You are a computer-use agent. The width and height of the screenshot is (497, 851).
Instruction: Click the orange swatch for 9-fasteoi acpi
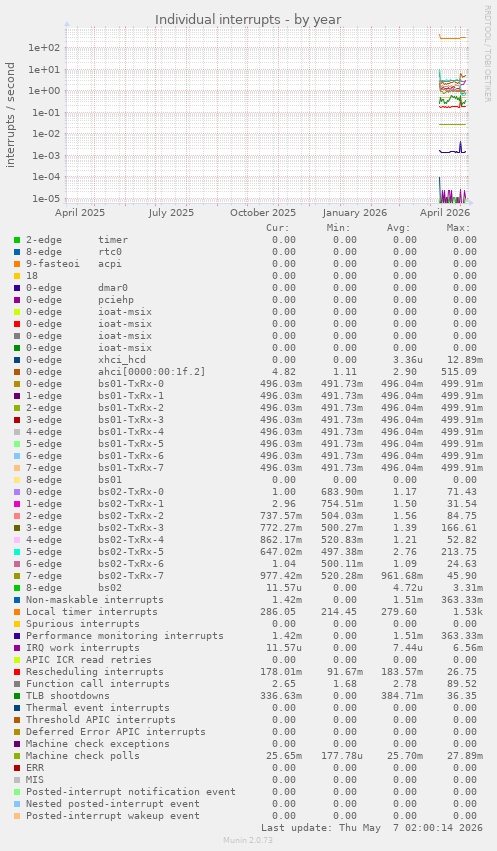coord(17,264)
